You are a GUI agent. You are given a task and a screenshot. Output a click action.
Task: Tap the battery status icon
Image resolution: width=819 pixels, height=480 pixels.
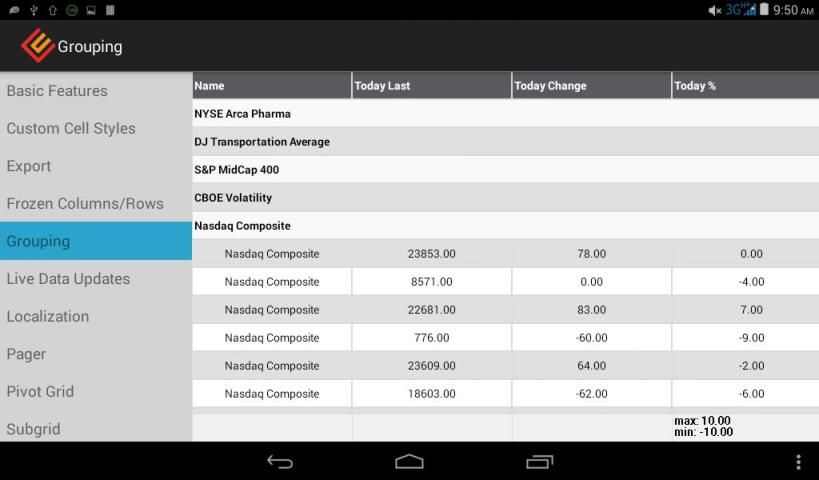click(764, 10)
